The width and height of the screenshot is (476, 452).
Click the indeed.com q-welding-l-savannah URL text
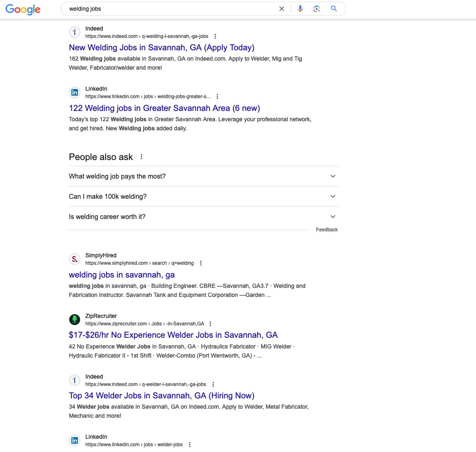coord(146,36)
